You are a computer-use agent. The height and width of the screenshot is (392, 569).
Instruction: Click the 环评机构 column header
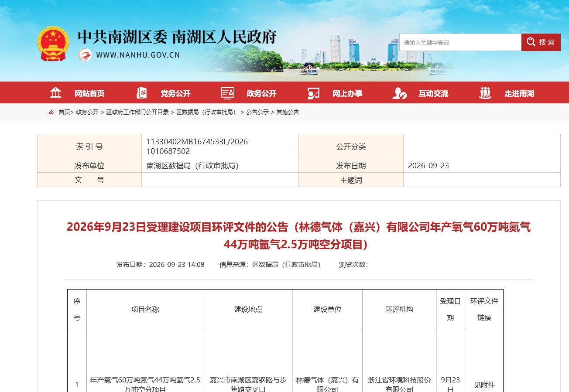[x=399, y=309]
